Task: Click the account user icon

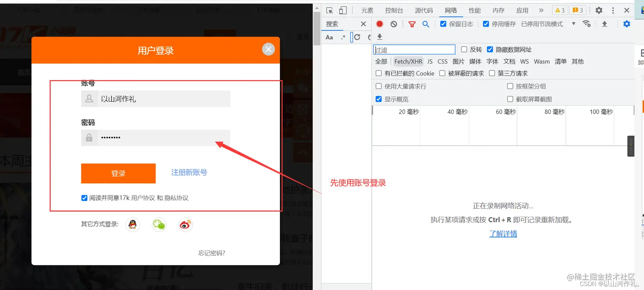Action: click(x=89, y=99)
